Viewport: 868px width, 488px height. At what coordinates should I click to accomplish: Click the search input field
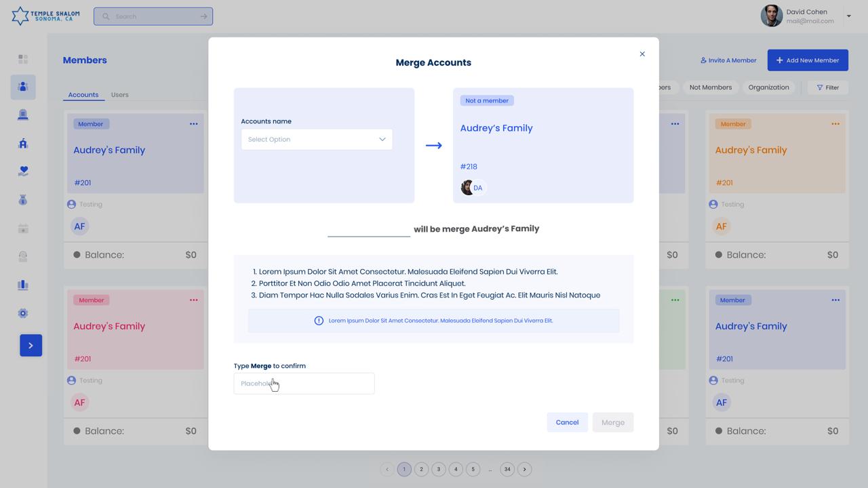click(x=153, y=16)
